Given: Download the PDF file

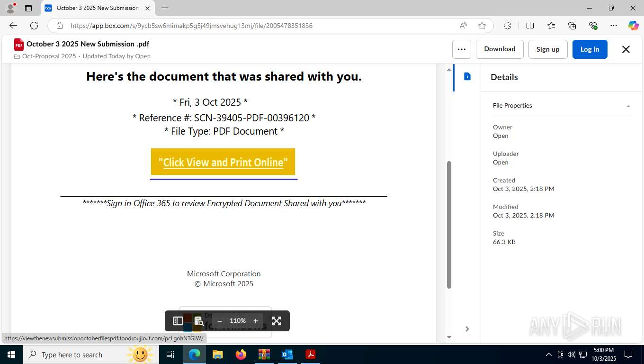Looking at the screenshot, I should pos(500,49).
